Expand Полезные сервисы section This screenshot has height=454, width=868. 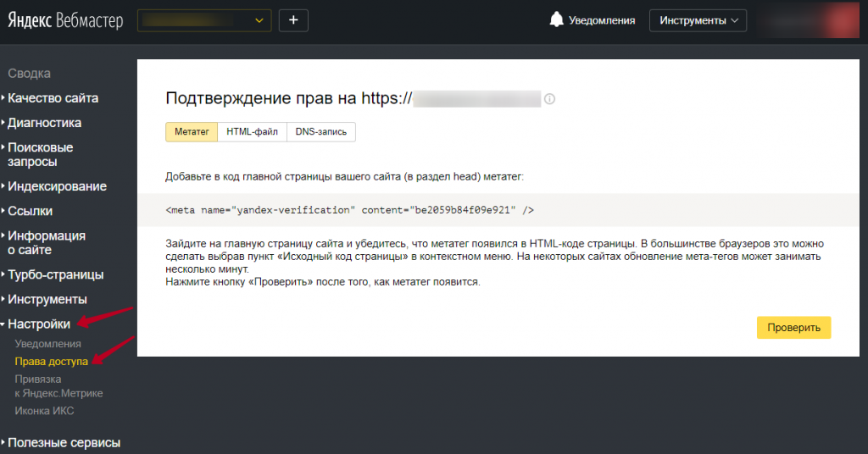(64, 442)
